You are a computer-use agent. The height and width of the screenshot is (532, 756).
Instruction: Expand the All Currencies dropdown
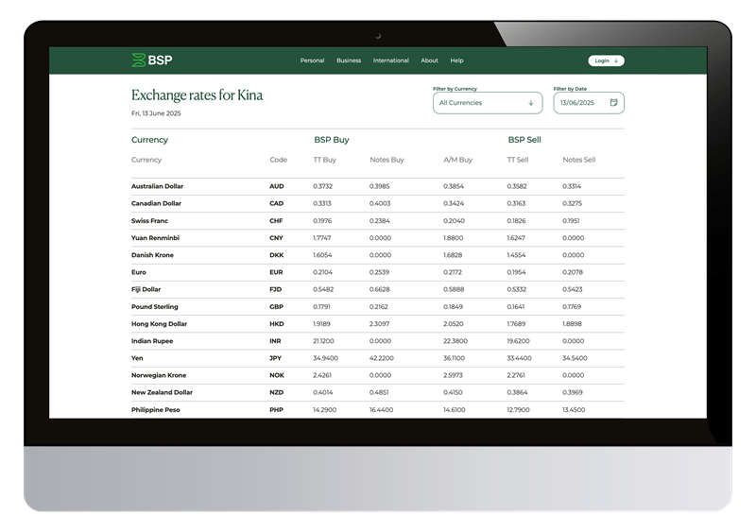click(487, 102)
